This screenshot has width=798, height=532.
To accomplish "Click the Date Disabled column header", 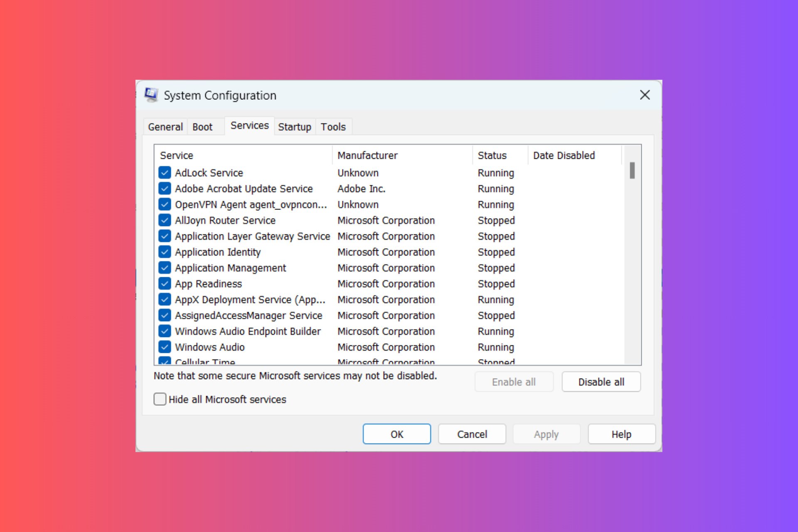I will point(575,155).
